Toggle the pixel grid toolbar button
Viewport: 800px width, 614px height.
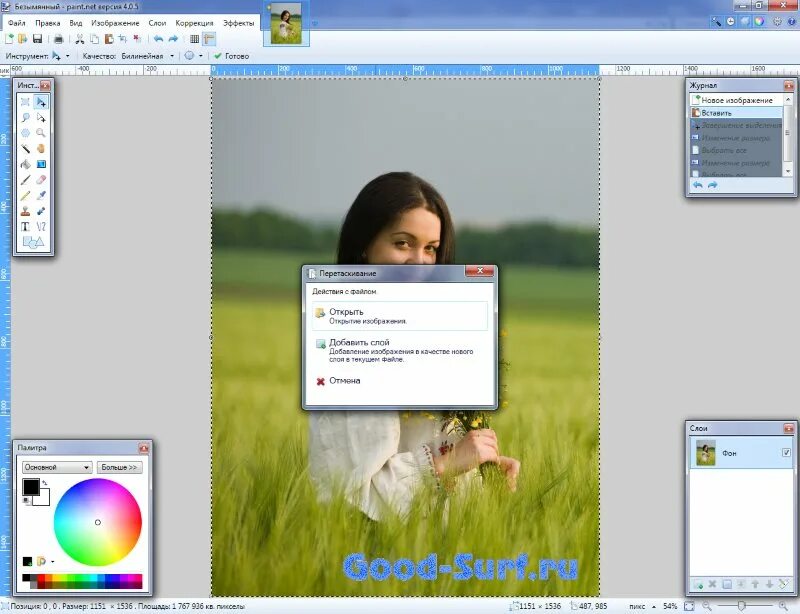coord(194,39)
